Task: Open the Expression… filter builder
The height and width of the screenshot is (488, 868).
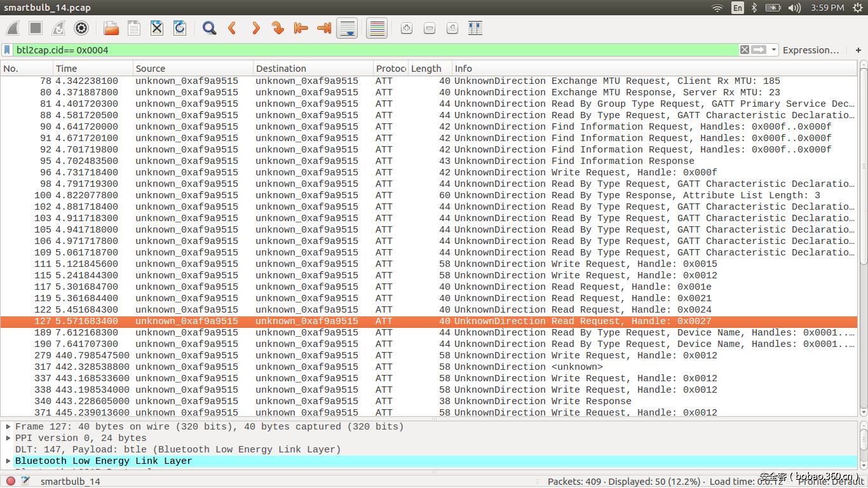Action: tap(810, 50)
